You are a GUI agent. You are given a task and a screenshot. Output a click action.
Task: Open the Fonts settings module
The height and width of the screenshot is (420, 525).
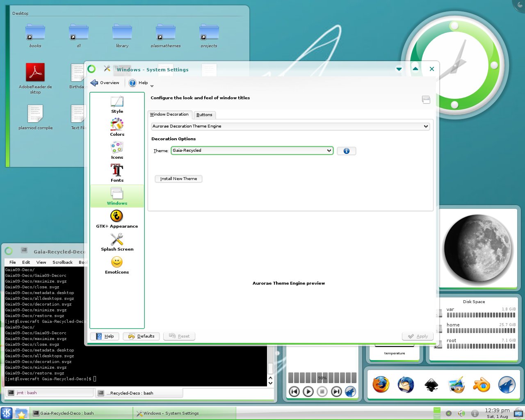(117, 173)
